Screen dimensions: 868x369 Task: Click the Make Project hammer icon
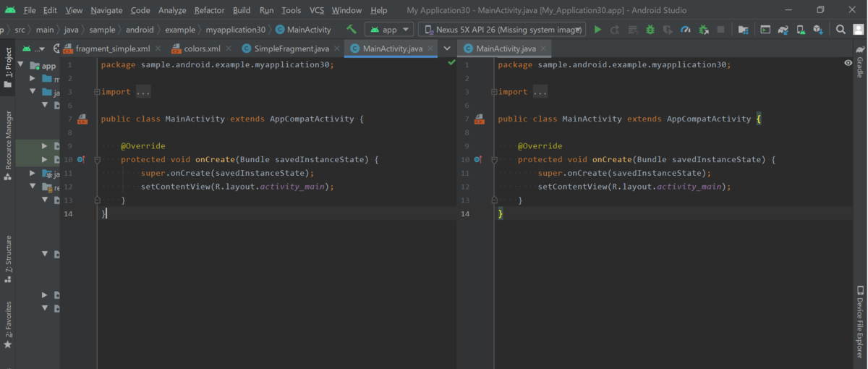pos(352,30)
